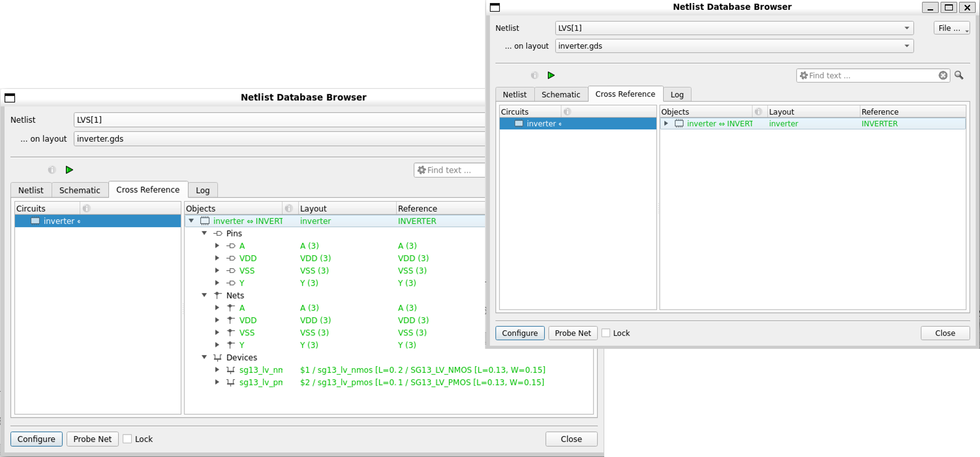Image resolution: width=980 pixels, height=457 pixels.
Task: Enable the Lock checkbox in right window
Action: coord(606,333)
